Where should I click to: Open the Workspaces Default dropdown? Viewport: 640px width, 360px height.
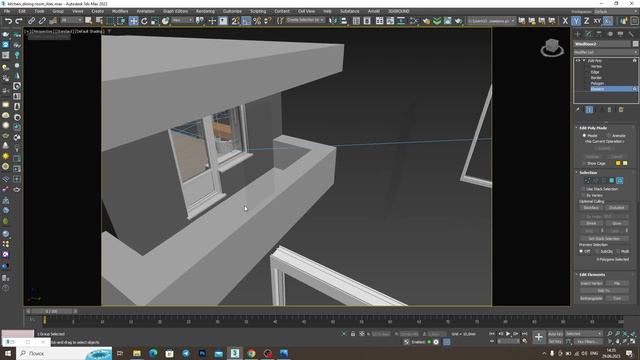pos(616,11)
